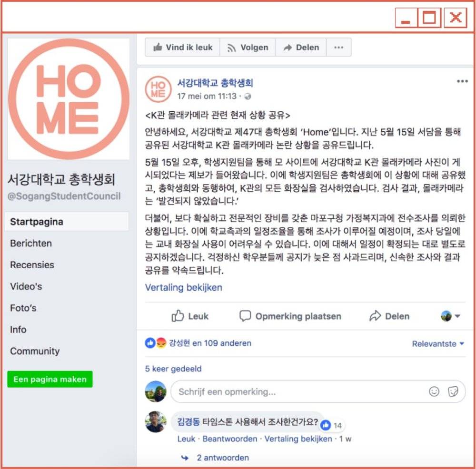Screen dimensions: 476x469
Task: Click the like reaction count on 김경동's comment
Action: [332, 425]
